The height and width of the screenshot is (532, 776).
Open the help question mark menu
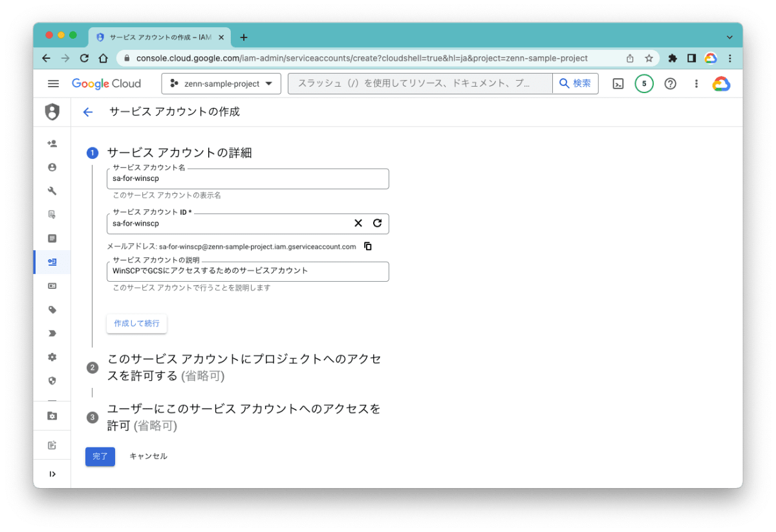[x=671, y=83]
